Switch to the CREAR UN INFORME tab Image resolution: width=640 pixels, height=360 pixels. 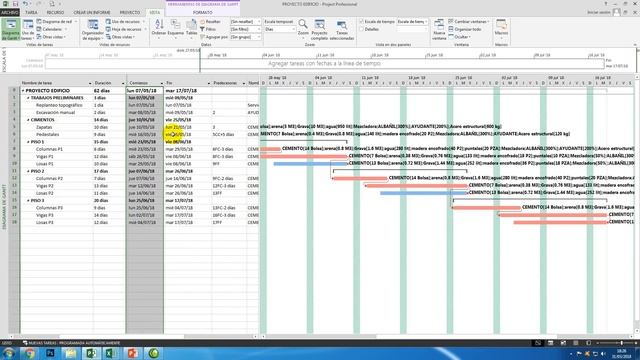click(x=92, y=12)
